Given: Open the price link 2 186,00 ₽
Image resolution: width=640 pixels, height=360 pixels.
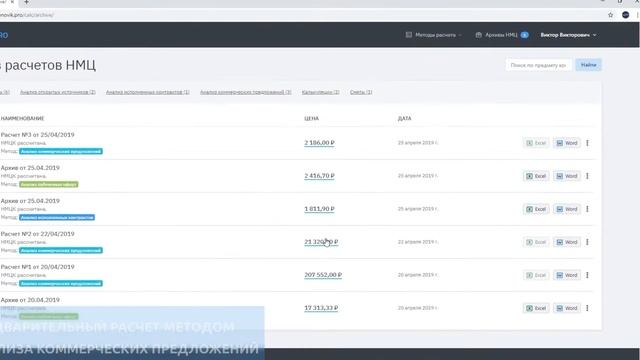Looking at the screenshot, I should coord(319,143).
